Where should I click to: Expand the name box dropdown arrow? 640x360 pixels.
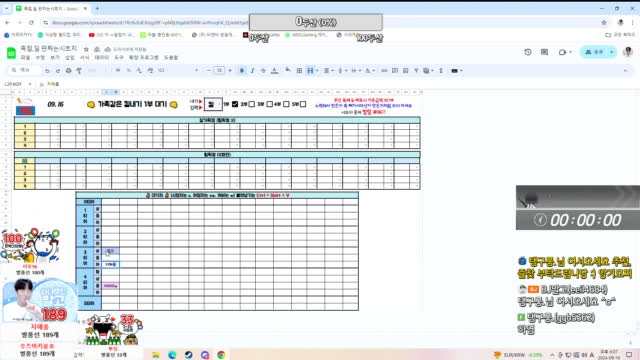tap(30, 84)
